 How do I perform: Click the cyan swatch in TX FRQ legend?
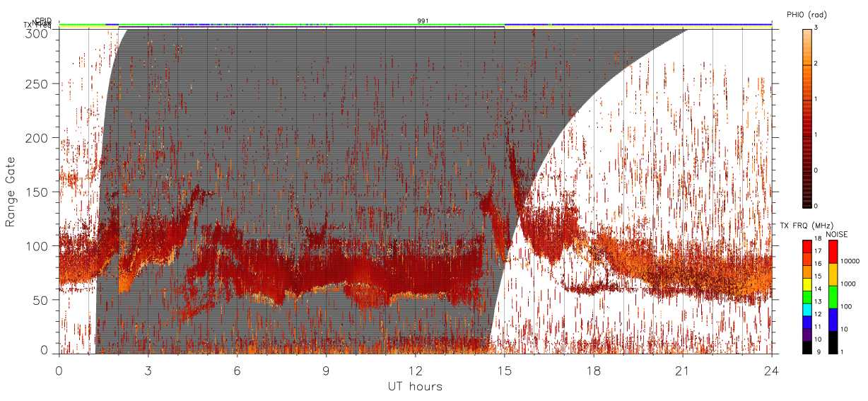(x=807, y=309)
